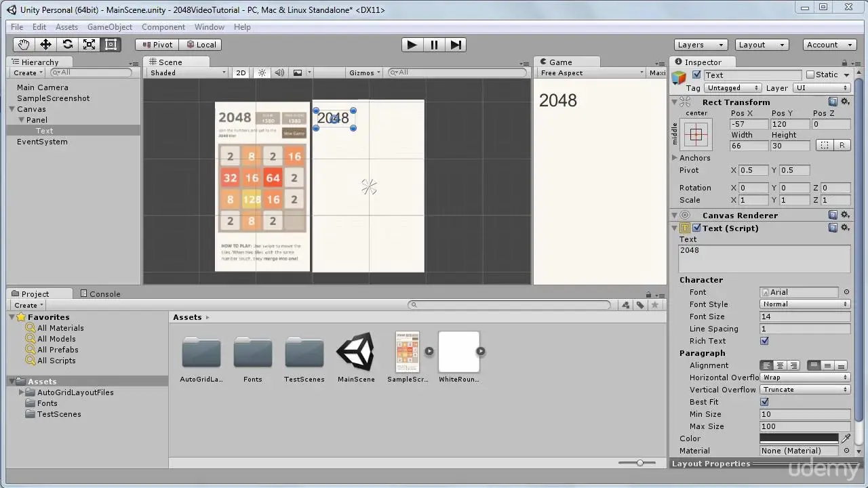This screenshot has width=868, height=488.
Task: Select the Hand tool in toolbar
Action: (x=24, y=45)
